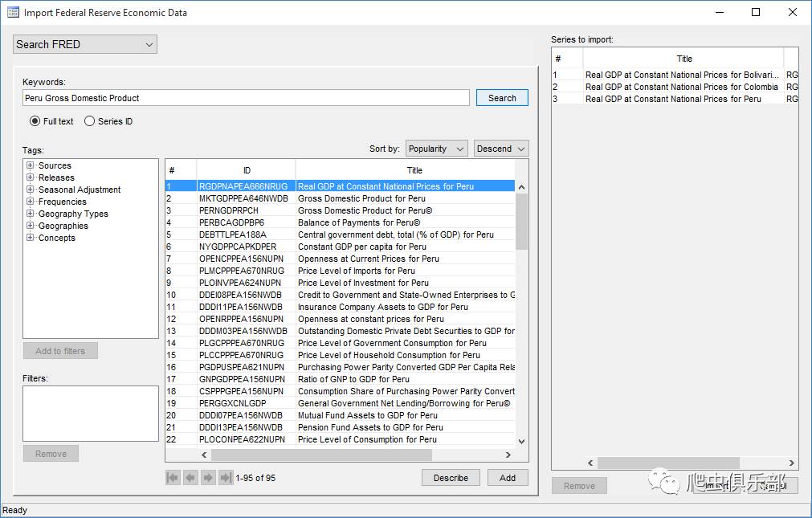Select row Real GDP at Constant National Prices for Peru

click(341, 186)
